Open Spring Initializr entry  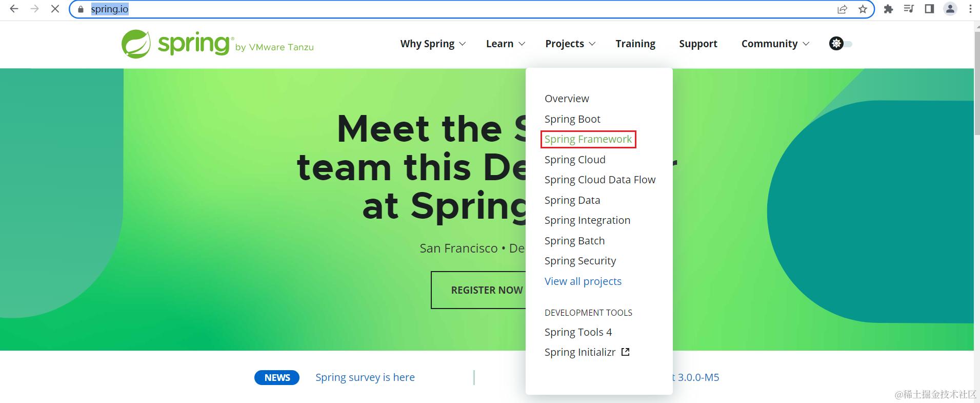coord(580,352)
